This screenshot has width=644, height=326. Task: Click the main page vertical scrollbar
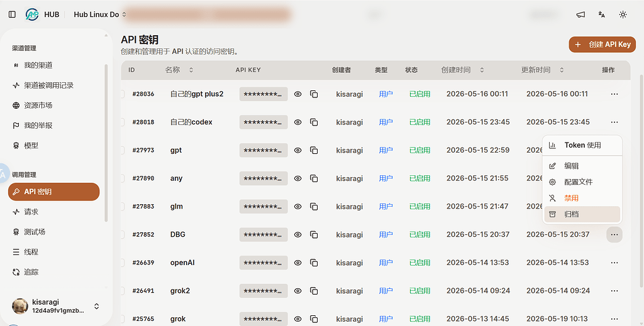click(x=641, y=180)
